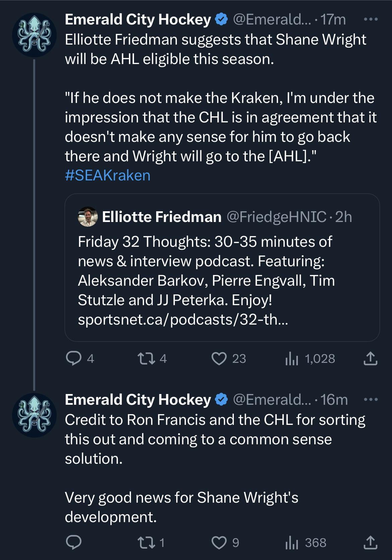Like the tweet with 9 likes

(x=219, y=543)
